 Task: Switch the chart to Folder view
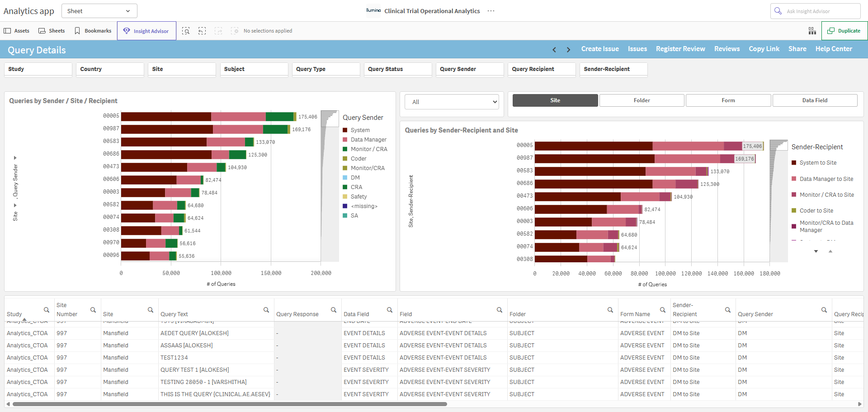pos(642,100)
